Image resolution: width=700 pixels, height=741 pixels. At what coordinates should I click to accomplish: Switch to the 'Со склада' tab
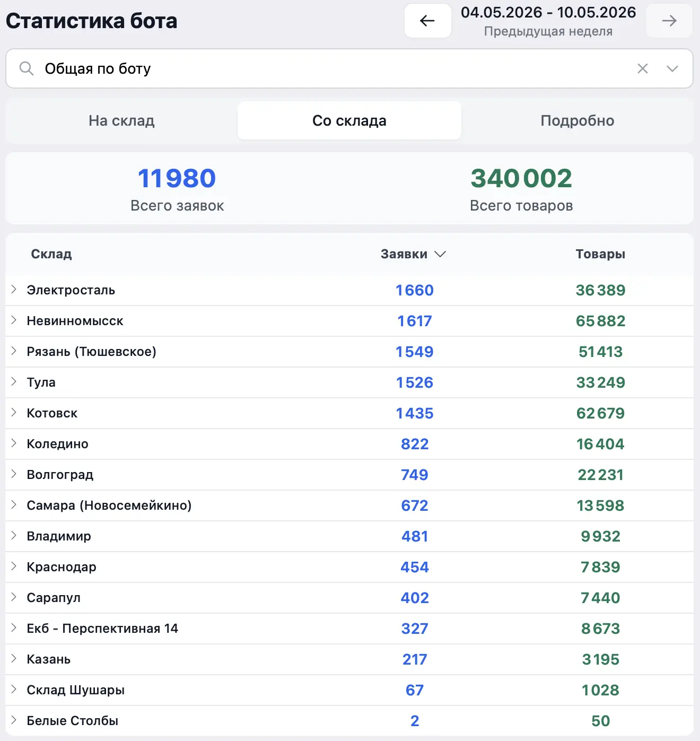pyautogui.click(x=349, y=120)
